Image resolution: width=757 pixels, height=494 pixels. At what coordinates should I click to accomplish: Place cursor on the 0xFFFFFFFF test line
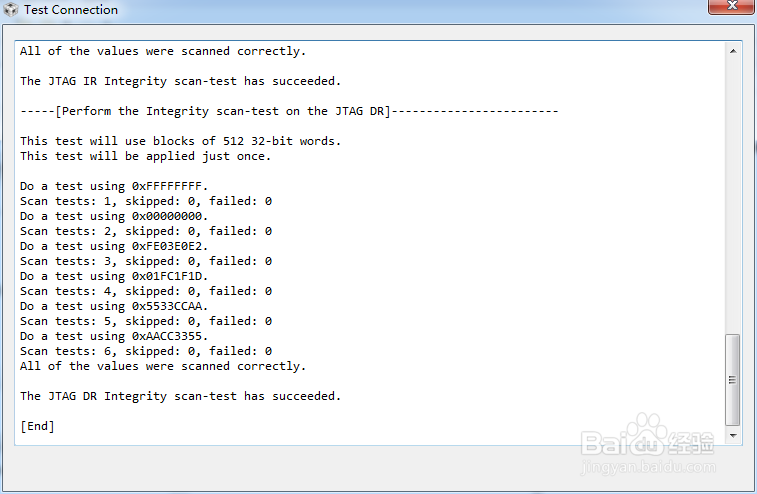[x=114, y=186]
